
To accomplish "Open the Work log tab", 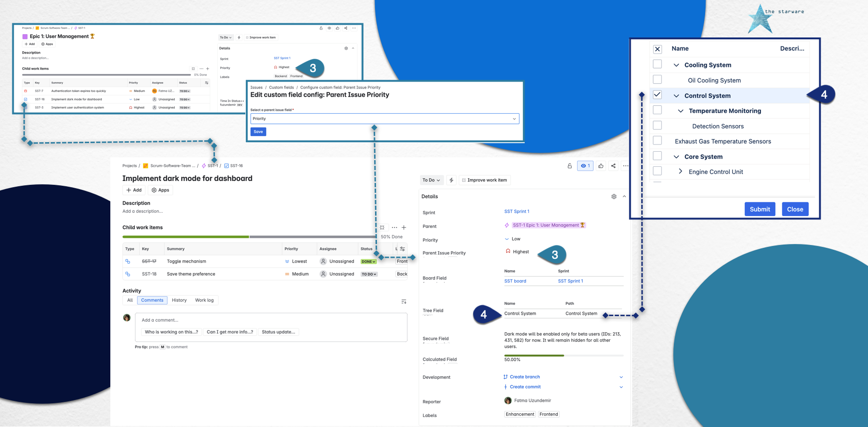I will [x=205, y=300].
